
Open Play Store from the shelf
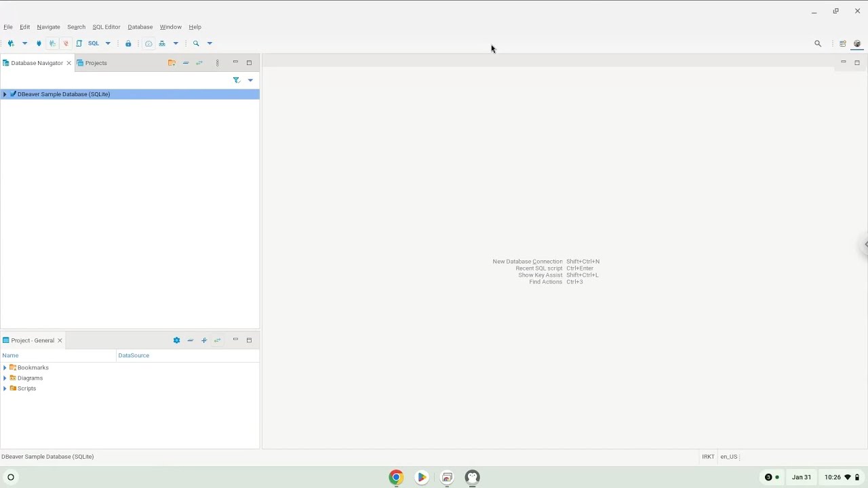pyautogui.click(x=422, y=477)
